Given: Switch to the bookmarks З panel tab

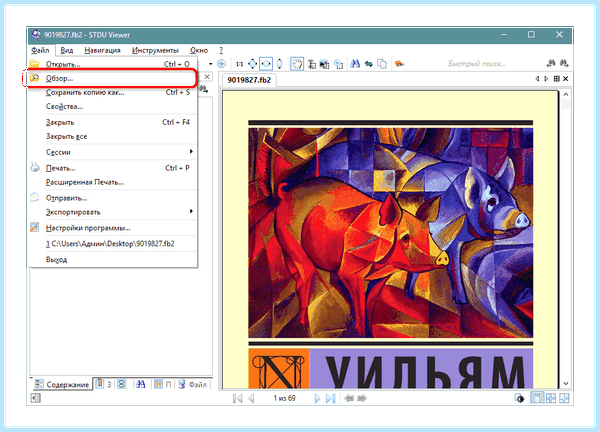Looking at the screenshot, I should [104, 384].
